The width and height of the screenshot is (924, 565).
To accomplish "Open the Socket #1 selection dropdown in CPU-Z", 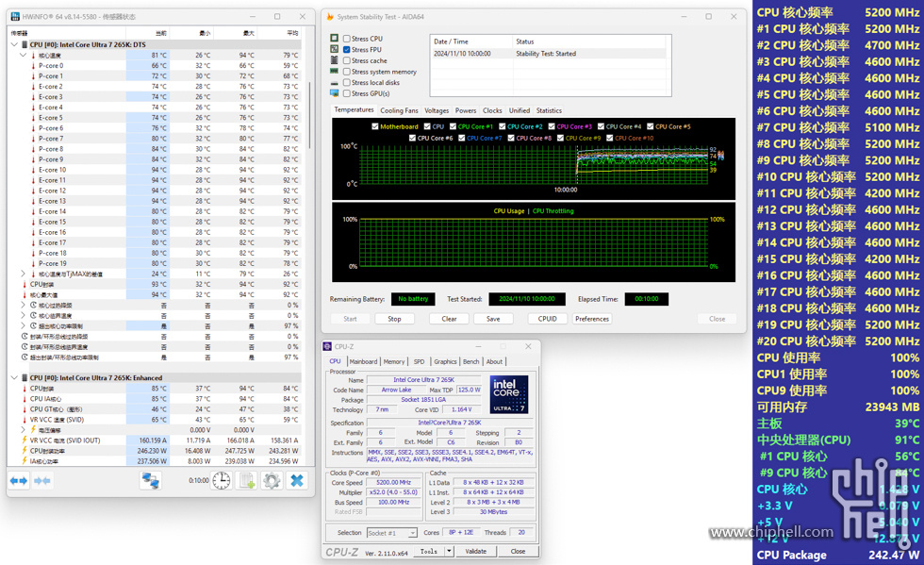I will click(x=413, y=533).
